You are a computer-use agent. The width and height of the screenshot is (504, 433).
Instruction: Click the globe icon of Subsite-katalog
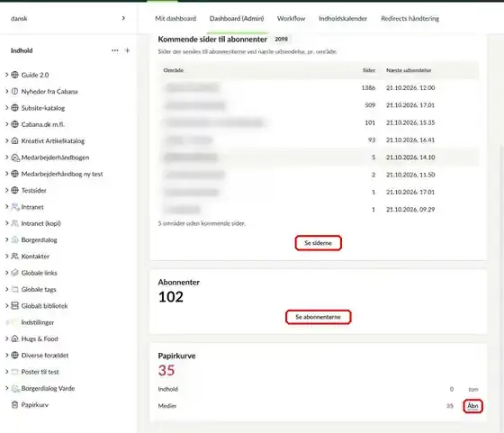pyautogui.click(x=14, y=108)
